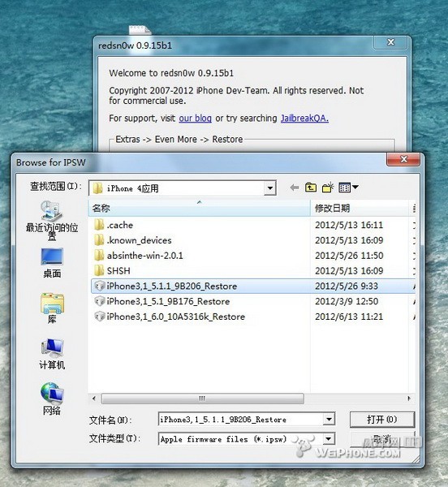Close the Browse for IPSW dialog

click(x=403, y=159)
